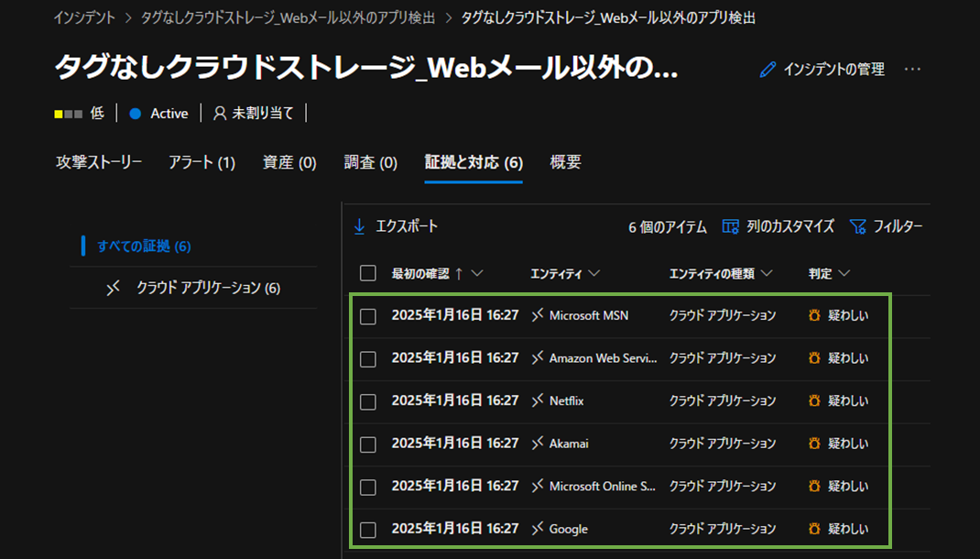The height and width of the screenshot is (559, 980).
Task: Click the cloud app icon beside Akamai
Action: (x=538, y=444)
